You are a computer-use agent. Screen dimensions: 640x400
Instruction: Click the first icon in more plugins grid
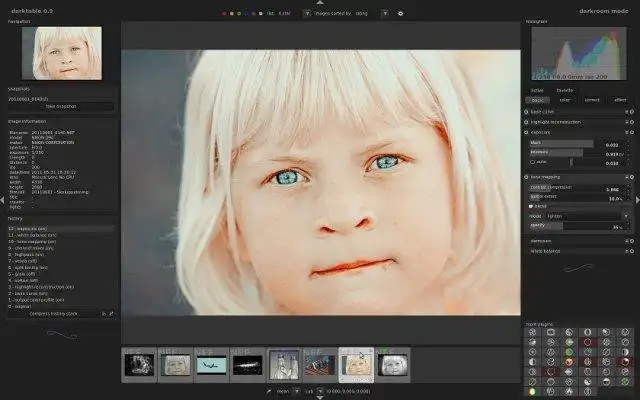tap(531, 332)
